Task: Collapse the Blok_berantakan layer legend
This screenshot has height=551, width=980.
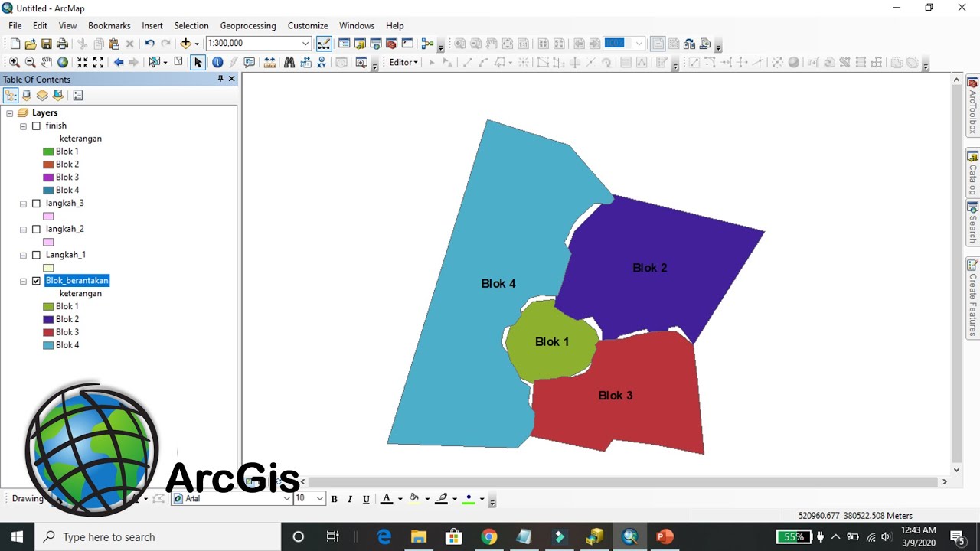Action: 24,281
